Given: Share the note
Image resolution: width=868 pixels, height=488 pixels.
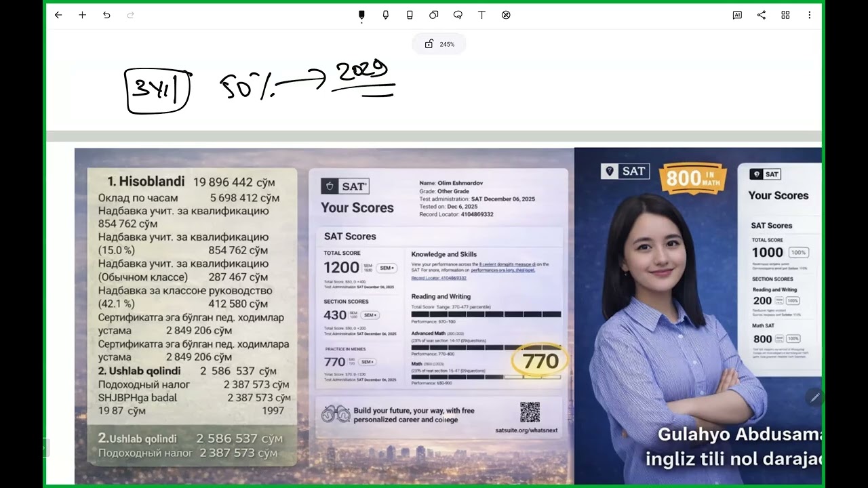Looking at the screenshot, I should pyautogui.click(x=761, y=15).
